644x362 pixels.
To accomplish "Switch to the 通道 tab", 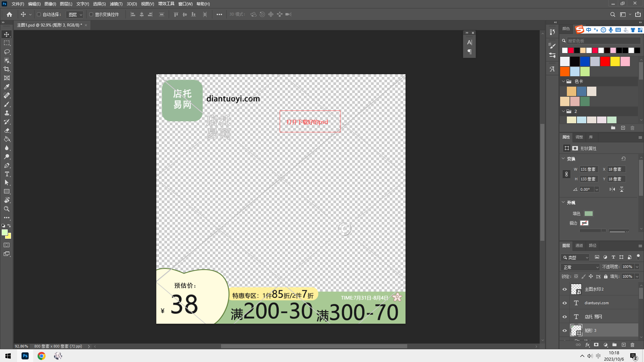I will 579,245.
